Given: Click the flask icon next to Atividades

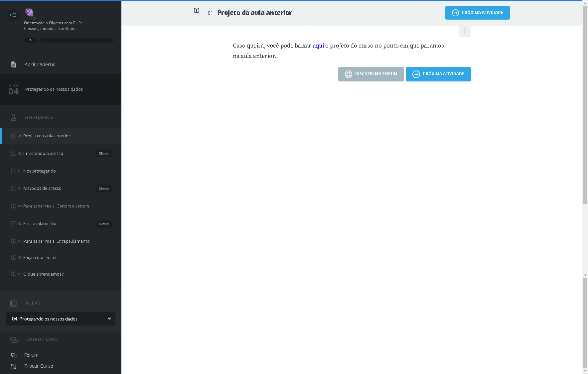Looking at the screenshot, I should coord(14,117).
